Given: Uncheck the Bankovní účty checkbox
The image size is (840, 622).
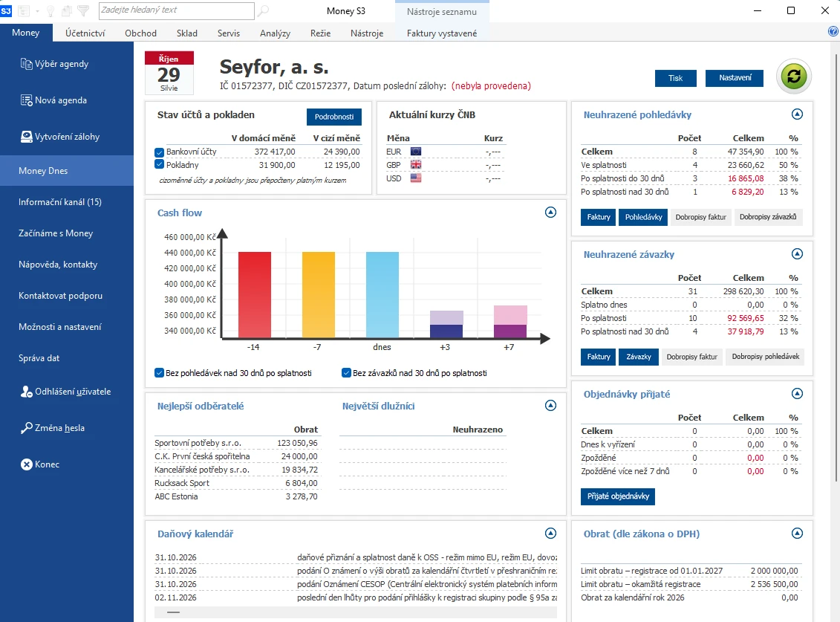Looking at the screenshot, I should pos(159,152).
